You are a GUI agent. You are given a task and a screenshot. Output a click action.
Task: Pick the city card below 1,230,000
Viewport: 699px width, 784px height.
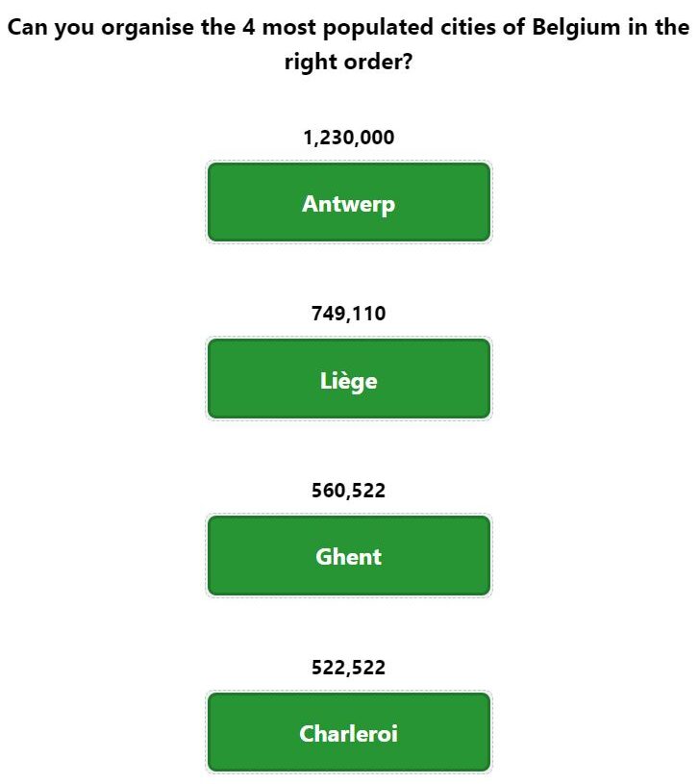(349, 202)
